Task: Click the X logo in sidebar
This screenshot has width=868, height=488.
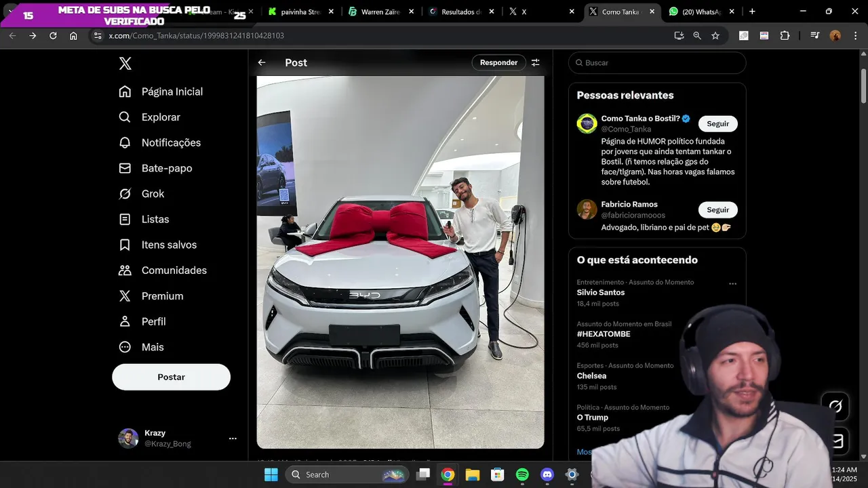Action: pos(125,63)
